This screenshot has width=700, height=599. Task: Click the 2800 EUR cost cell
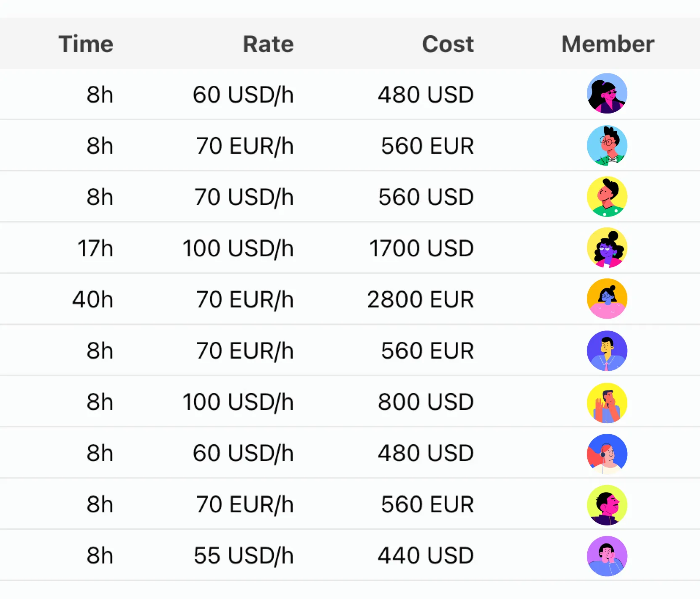420,299
